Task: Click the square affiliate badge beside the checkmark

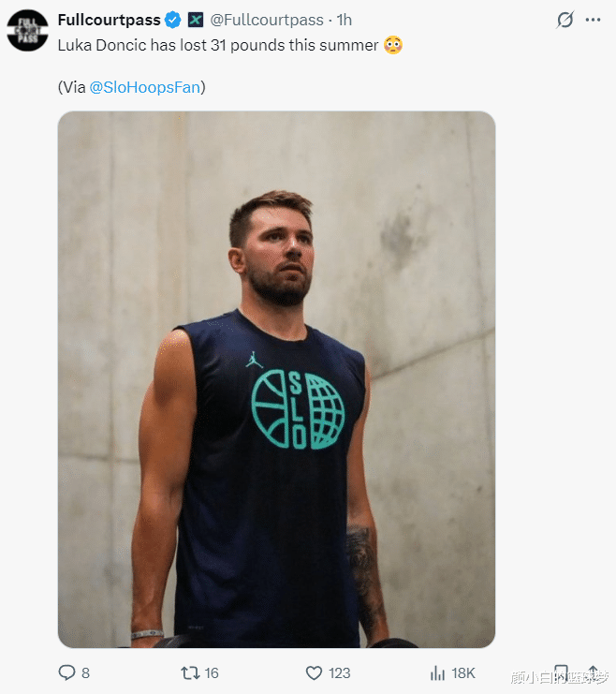Action: click(196, 20)
